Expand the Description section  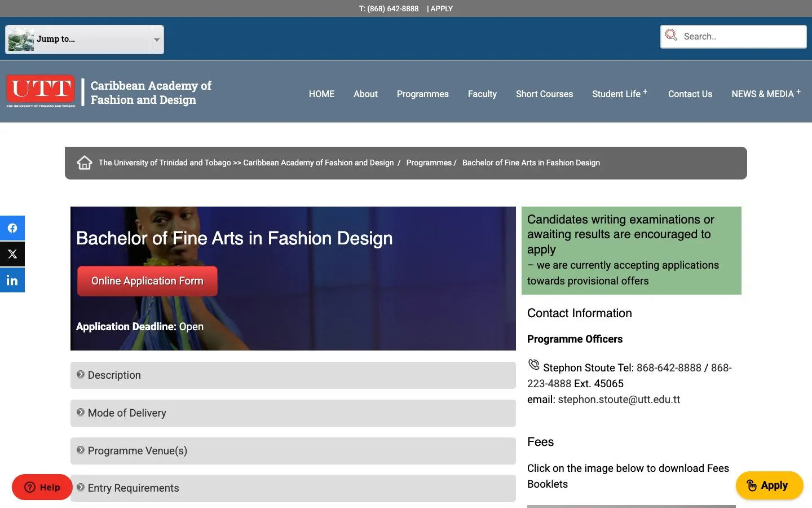(293, 375)
